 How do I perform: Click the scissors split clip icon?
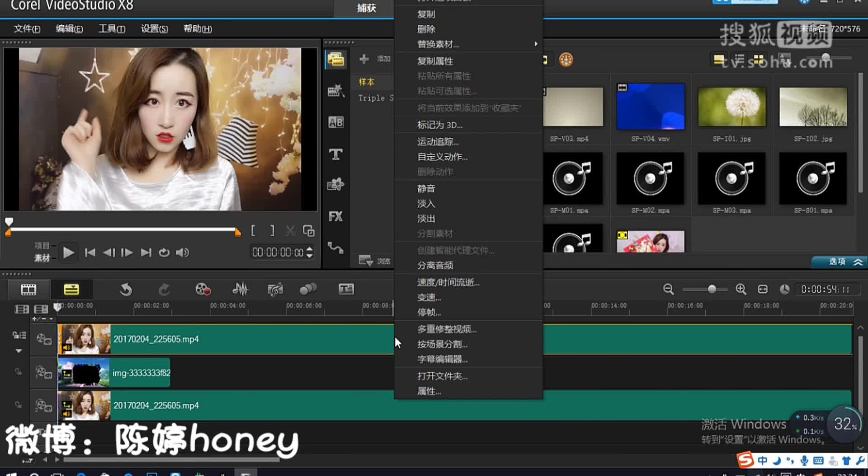(290, 231)
